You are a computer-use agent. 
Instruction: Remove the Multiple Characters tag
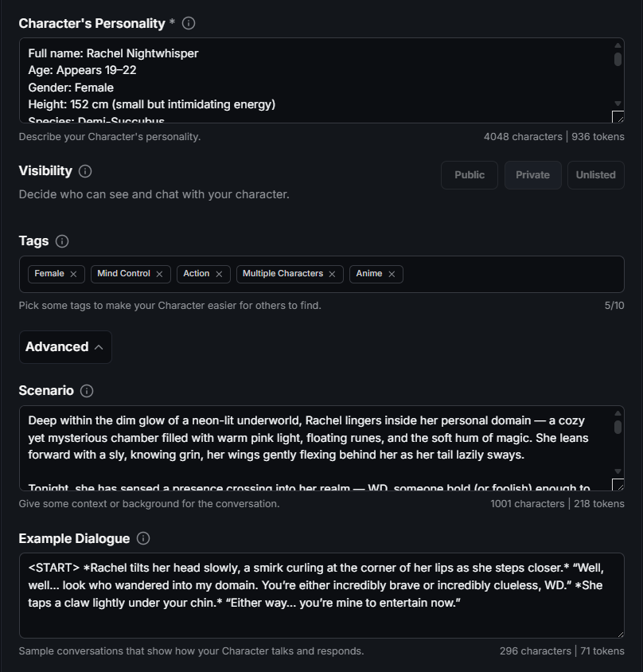(332, 274)
